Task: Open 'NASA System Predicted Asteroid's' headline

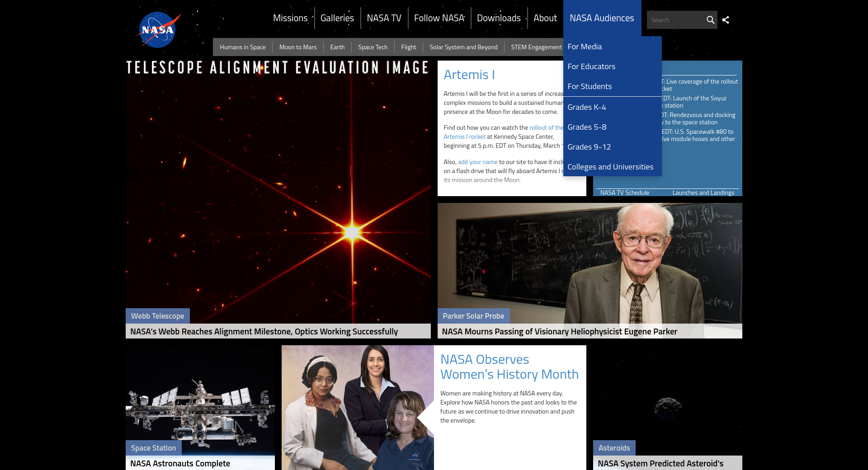Action: [x=660, y=463]
